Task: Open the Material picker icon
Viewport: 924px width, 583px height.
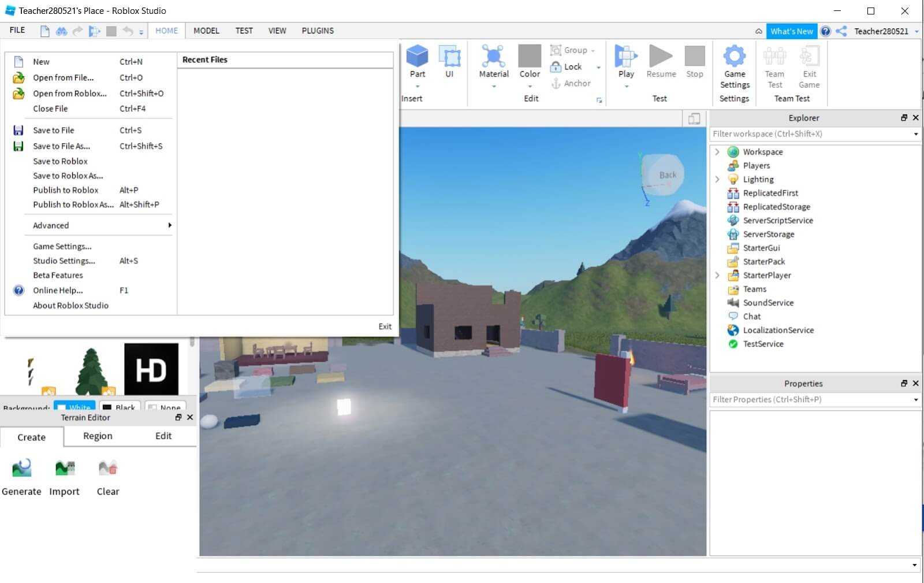Action: (x=493, y=57)
